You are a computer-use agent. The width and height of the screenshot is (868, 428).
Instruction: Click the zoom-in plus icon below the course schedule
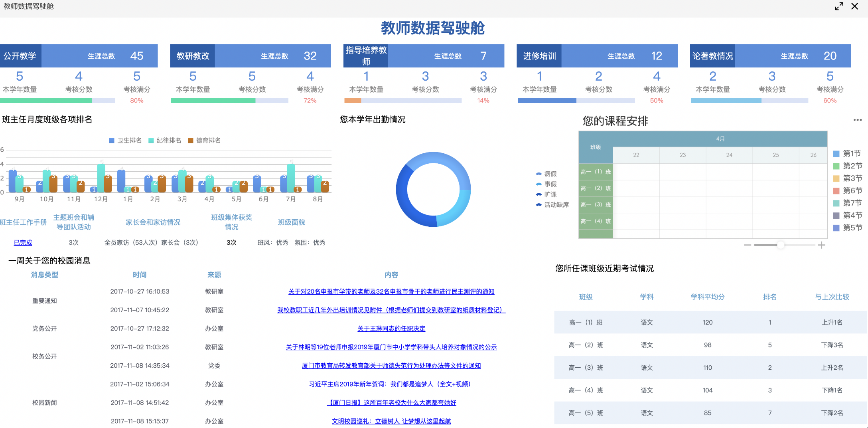click(x=822, y=245)
